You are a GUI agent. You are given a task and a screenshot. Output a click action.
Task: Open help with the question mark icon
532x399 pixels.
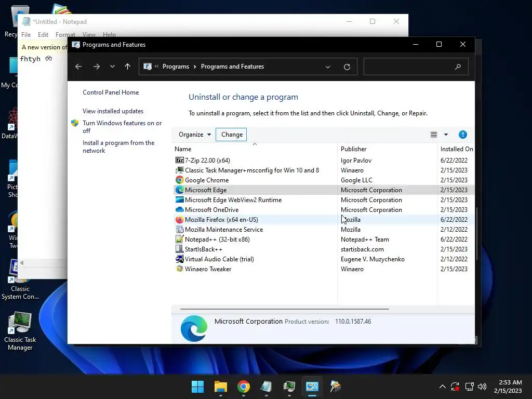(x=462, y=135)
